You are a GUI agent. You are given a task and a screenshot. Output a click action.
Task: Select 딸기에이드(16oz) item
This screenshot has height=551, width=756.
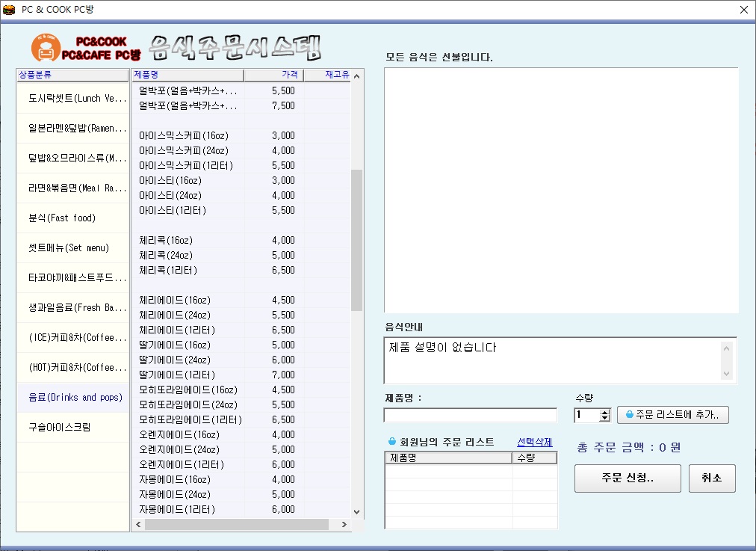click(241, 345)
